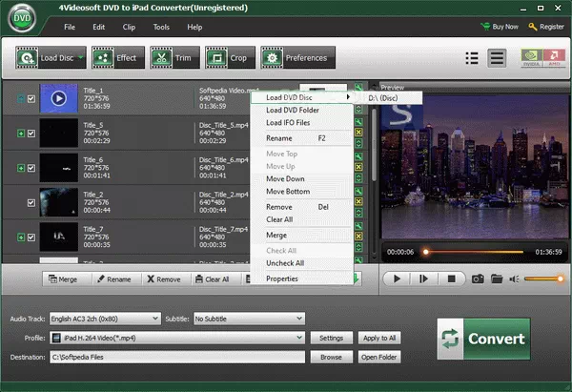Click the yellow X icon for Title_5
Image resolution: width=572 pixels, height=392 pixels.
[358, 133]
